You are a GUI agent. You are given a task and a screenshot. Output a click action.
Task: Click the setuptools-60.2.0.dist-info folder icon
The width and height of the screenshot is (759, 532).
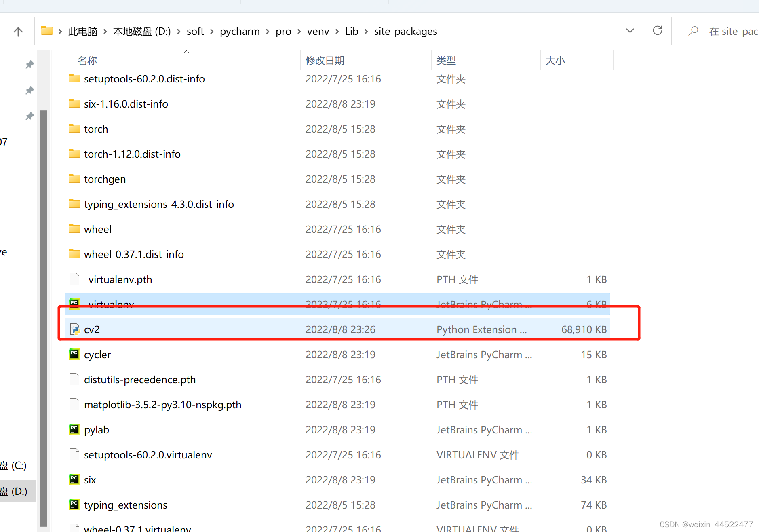[x=74, y=78]
